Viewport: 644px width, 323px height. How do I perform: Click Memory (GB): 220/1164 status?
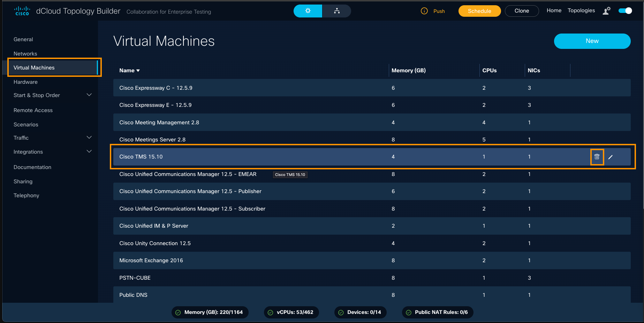pos(210,313)
